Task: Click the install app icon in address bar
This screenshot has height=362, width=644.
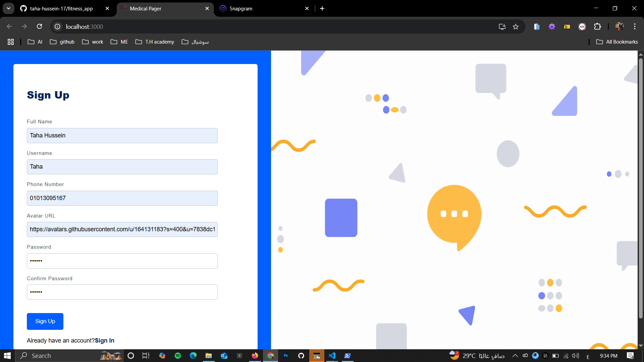Action: [502, 26]
